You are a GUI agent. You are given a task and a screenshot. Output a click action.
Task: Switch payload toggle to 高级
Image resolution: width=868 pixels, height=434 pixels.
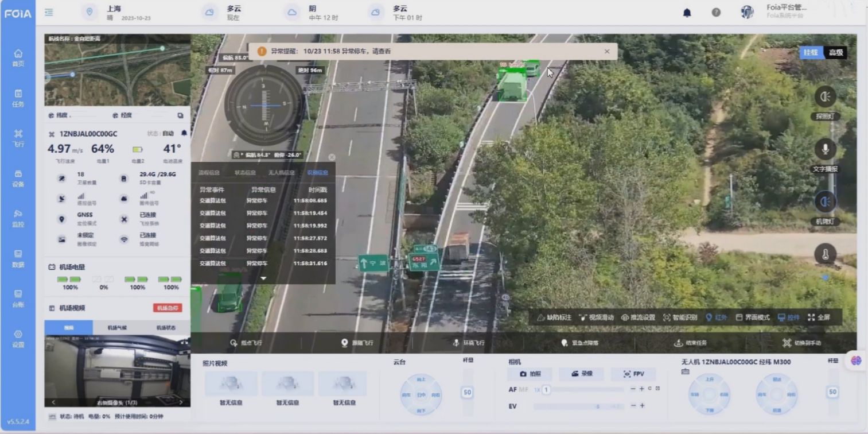click(836, 53)
